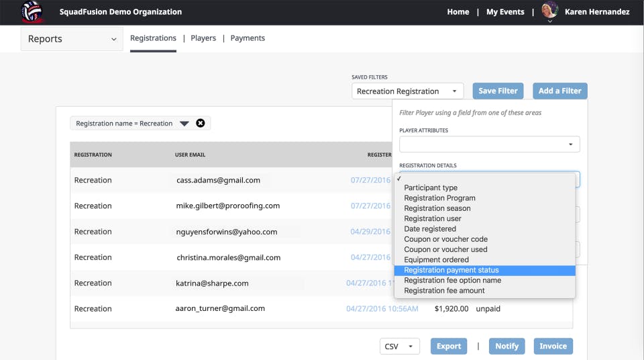Viewport: 644px width, 360px height.
Task: Select Registration fee amount option
Action: (444, 291)
